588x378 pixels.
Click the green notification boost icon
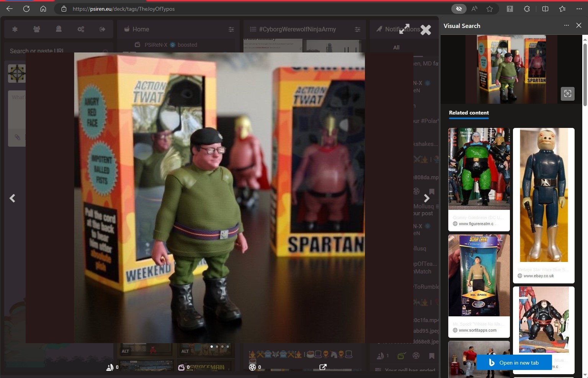[x=401, y=356]
